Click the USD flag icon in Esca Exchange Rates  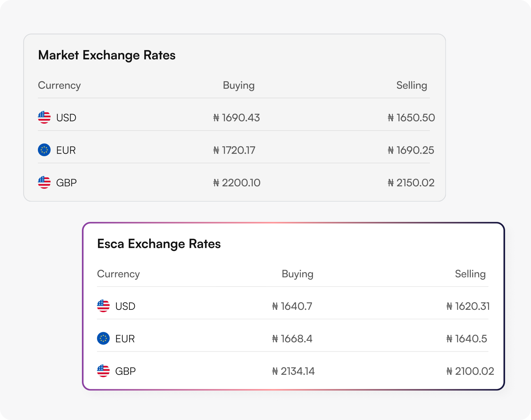coord(103,306)
